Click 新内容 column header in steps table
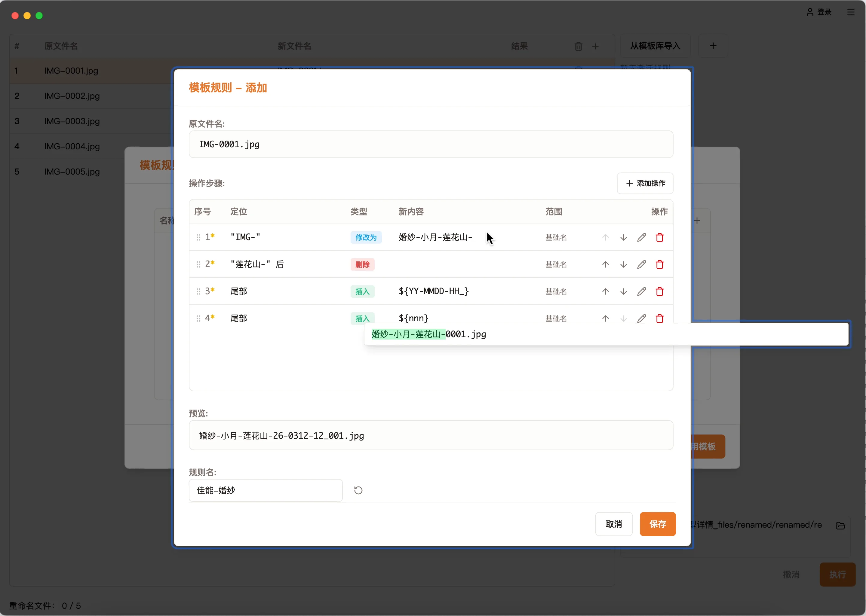866x616 pixels. [x=411, y=212]
